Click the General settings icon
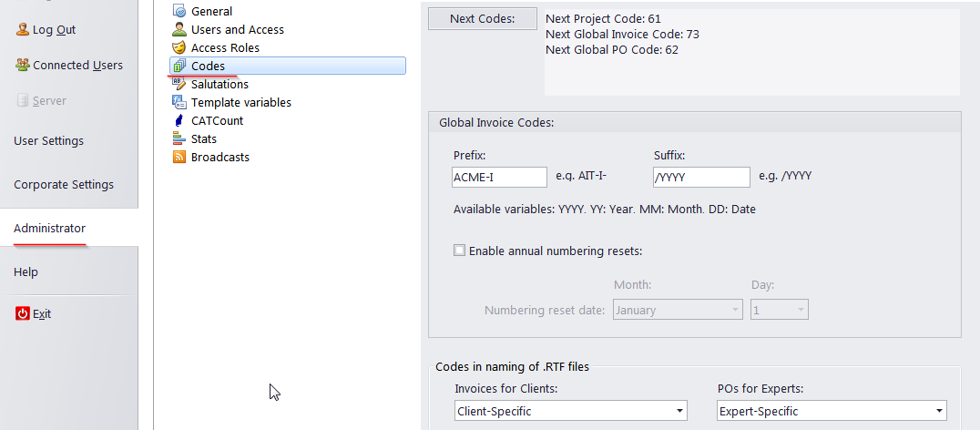This screenshot has width=980, height=430. pos(179,11)
